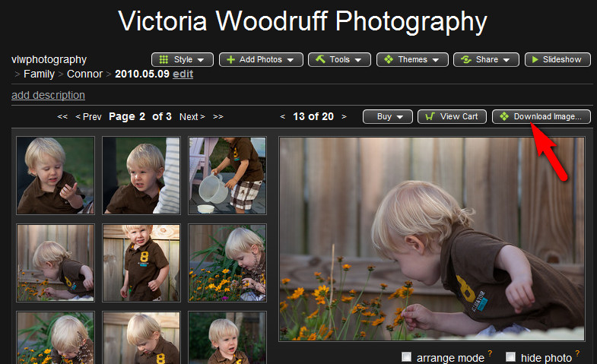The image size is (597, 364).
Task: Start the Slideshow
Action: [557, 60]
